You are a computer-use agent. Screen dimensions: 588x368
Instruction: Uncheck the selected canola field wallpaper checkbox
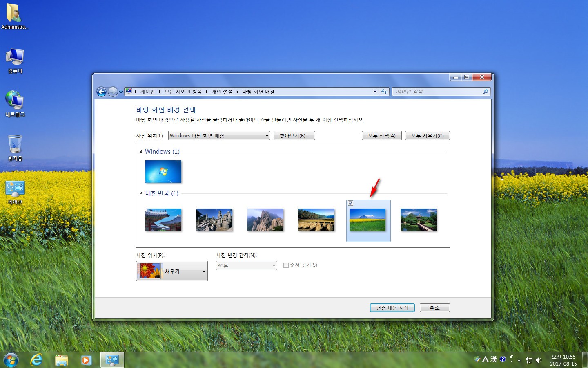350,203
